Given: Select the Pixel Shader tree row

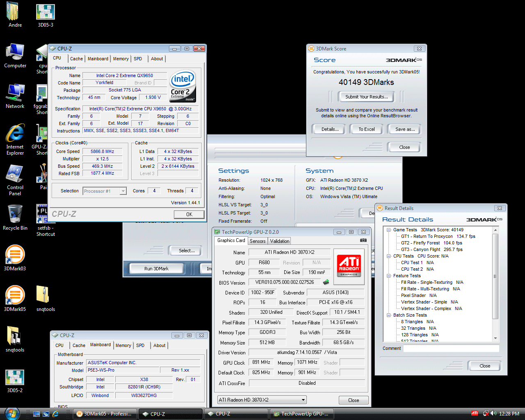Looking at the screenshot, I should coord(419,295).
